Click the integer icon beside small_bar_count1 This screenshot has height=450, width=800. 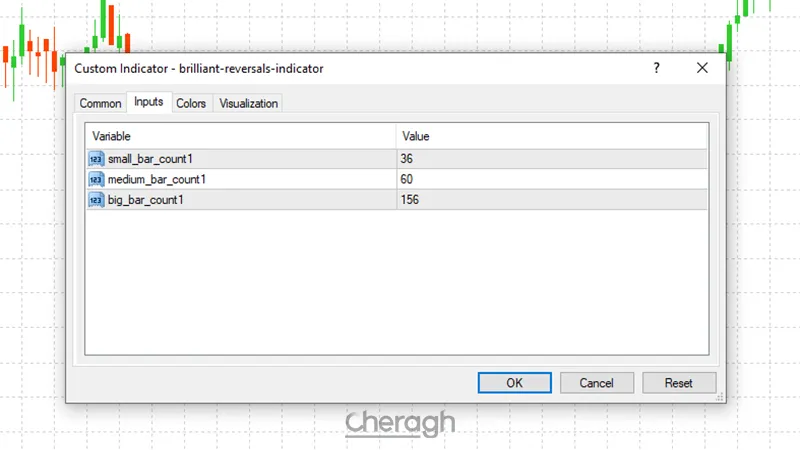96,158
